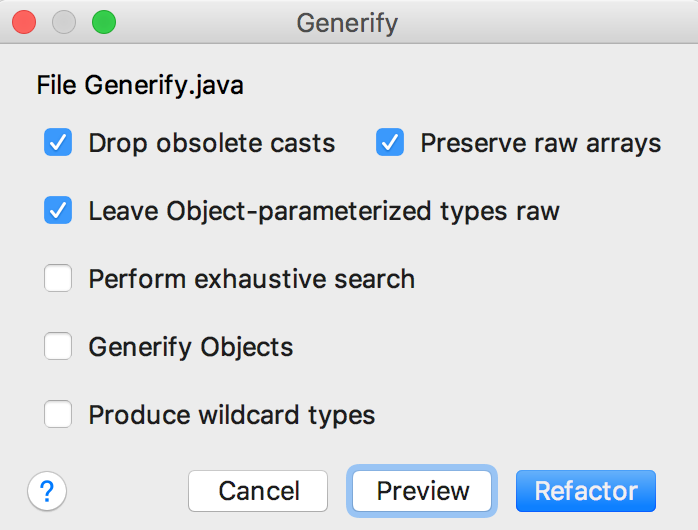Click the green zoom window button
Image resolution: width=698 pixels, height=530 pixels.
[104, 22]
